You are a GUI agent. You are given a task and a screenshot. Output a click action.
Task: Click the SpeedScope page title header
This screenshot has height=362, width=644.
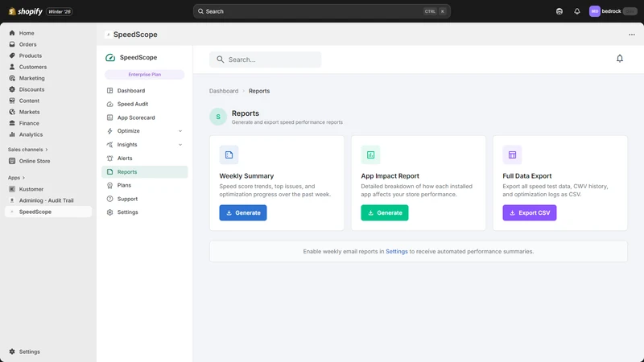135,35
